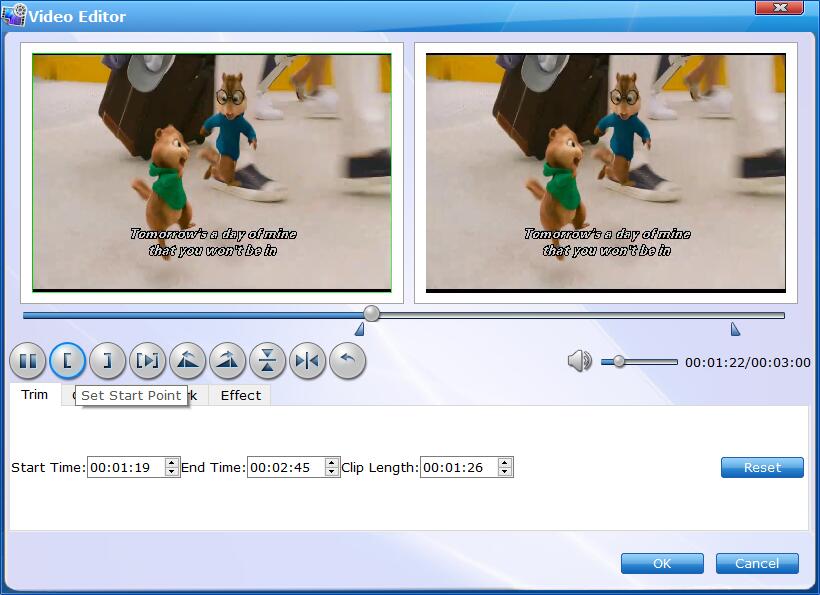Mute audio with the speaker icon
The image size is (820, 595).
[x=579, y=361]
